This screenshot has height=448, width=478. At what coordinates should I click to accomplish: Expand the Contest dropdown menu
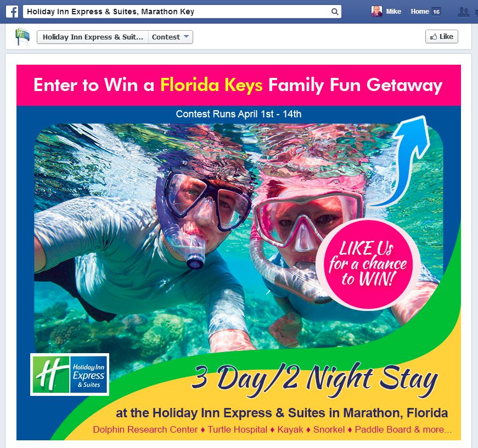[x=171, y=37]
